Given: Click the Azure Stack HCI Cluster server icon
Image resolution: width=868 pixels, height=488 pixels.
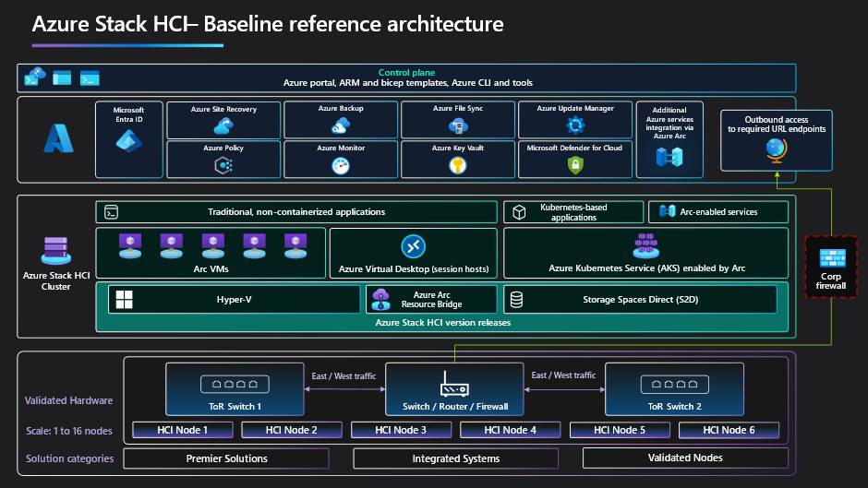Looking at the screenshot, I should coord(56,251).
